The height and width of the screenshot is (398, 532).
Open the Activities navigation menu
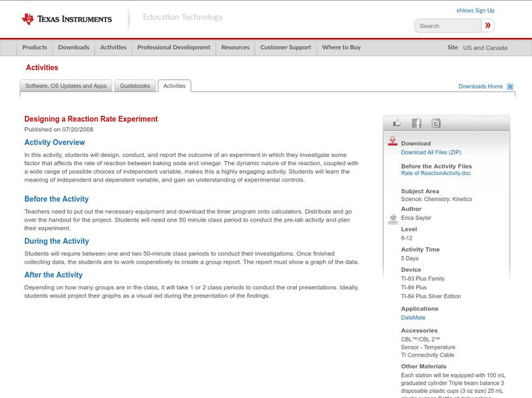pyautogui.click(x=113, y=47)
